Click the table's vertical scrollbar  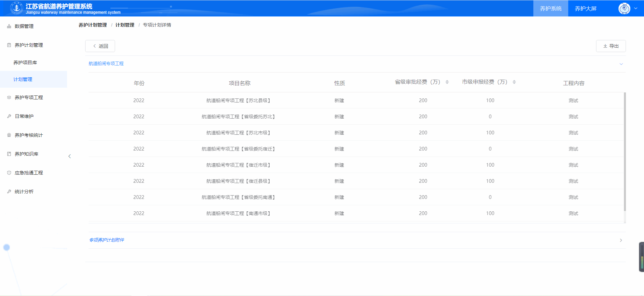pos(625,151)
